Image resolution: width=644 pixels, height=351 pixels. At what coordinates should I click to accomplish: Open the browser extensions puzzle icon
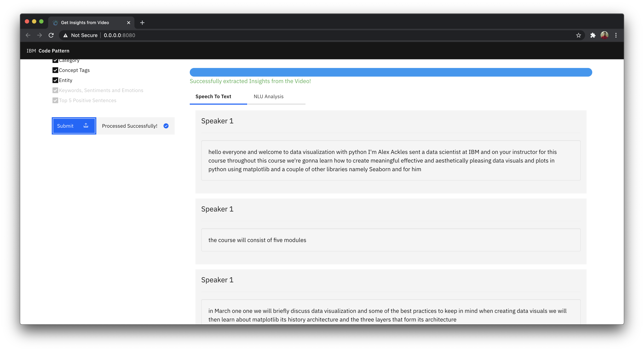point(593,35)
